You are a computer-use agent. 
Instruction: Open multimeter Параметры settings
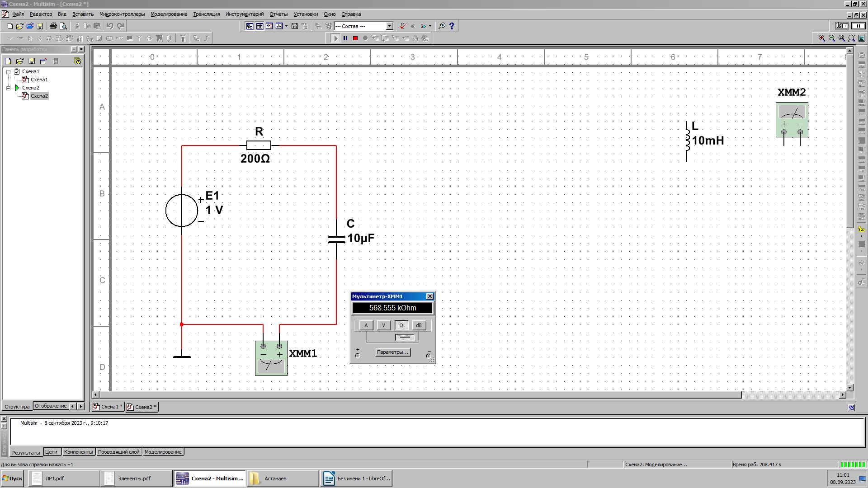pyautogui.click(x=393, y=352)
